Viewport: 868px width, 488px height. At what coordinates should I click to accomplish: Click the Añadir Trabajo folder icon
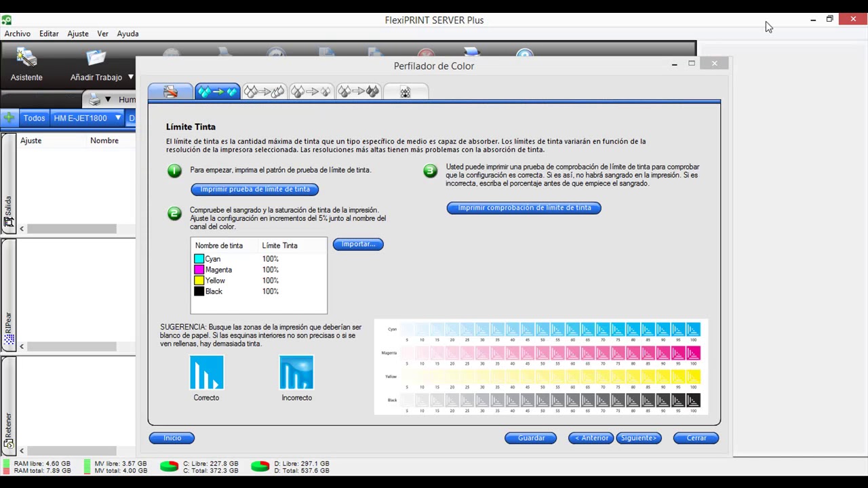click(x=96, y=58)
